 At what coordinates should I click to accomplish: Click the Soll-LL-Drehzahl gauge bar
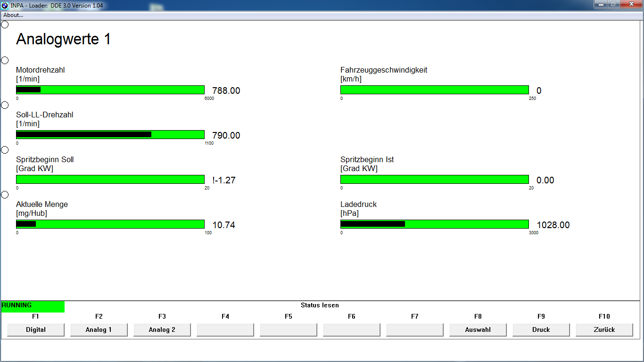click(110, 134)
